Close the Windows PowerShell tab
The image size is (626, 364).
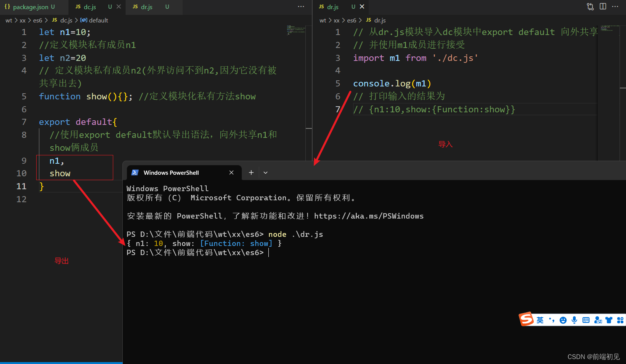click(x=231, y=172)
